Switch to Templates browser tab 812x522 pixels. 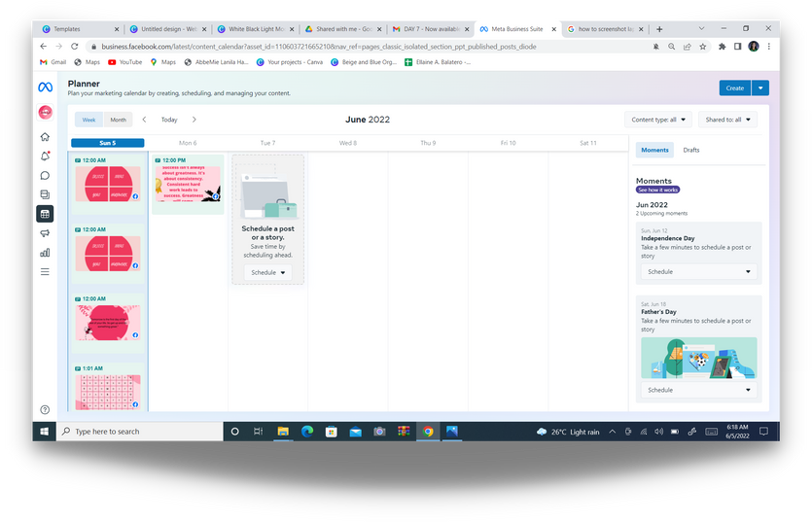click(x=76, y=29)
